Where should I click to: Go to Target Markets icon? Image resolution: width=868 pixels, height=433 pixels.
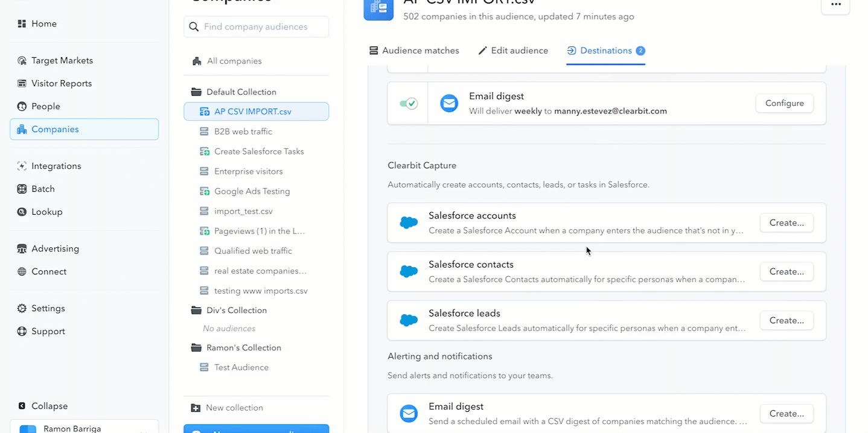pos(22,60)
